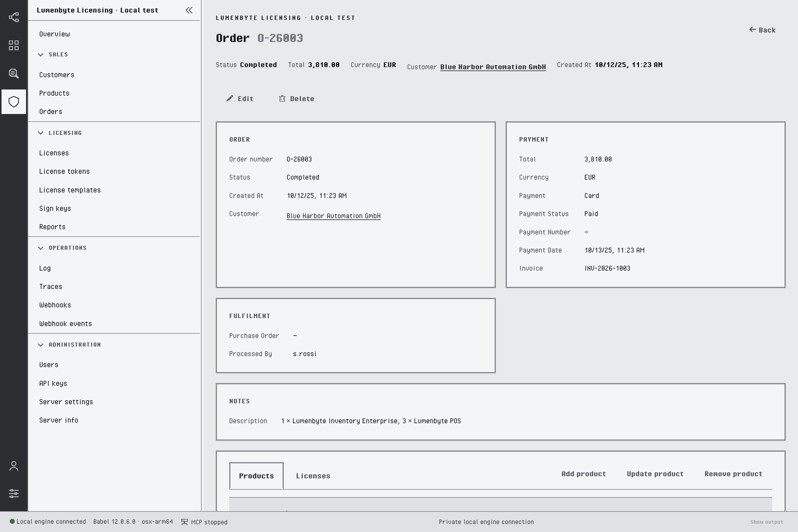Open Server settings in the sidebar
Image resolution: width=798 pixels, height=532 pixels.
[x=66, y=402]
